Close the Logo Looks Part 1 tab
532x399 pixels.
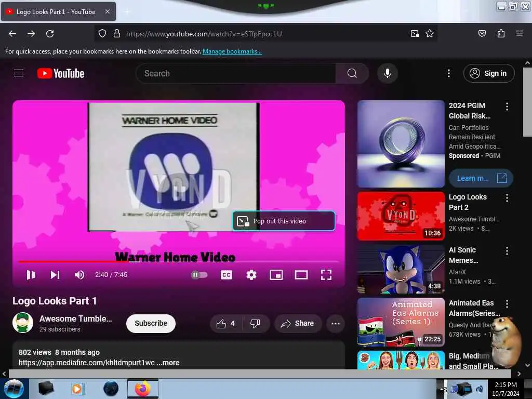(107, 11)
